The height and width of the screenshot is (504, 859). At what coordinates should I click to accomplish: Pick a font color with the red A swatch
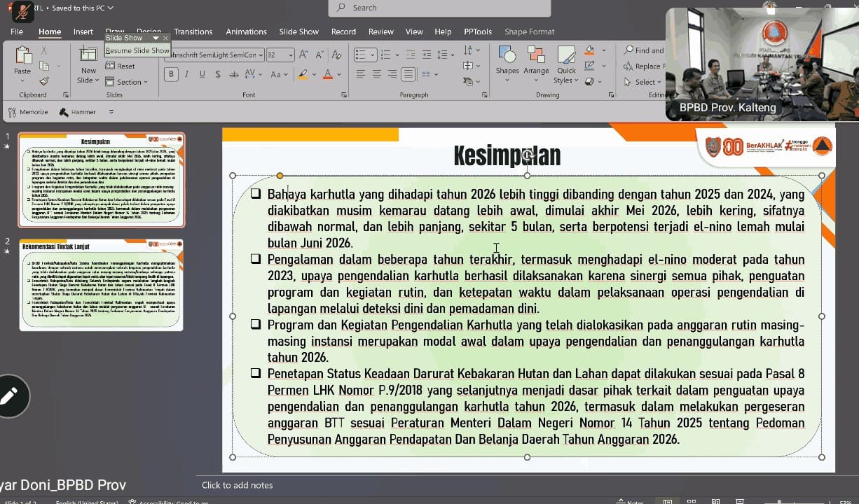328,74
